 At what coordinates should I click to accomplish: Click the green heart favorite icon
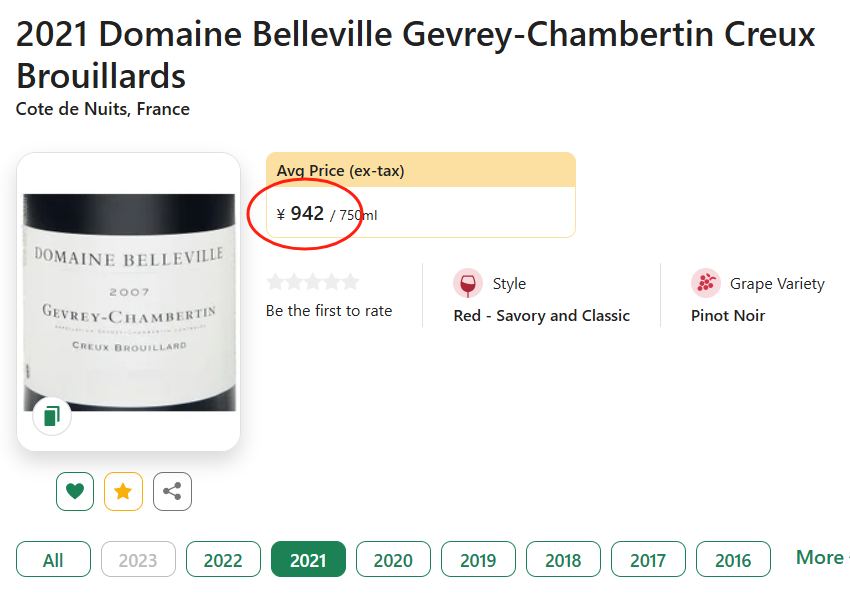coord(75,491)
